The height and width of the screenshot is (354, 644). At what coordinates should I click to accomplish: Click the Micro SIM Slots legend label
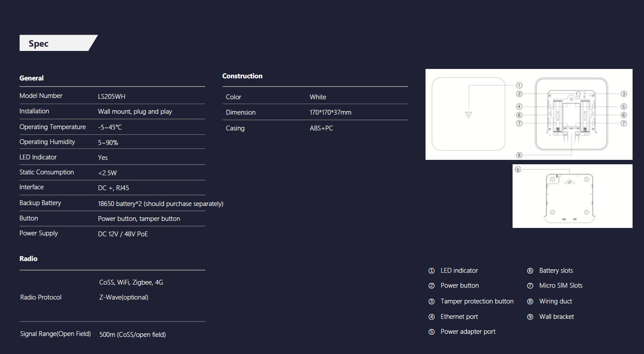[x=560, y=285]
